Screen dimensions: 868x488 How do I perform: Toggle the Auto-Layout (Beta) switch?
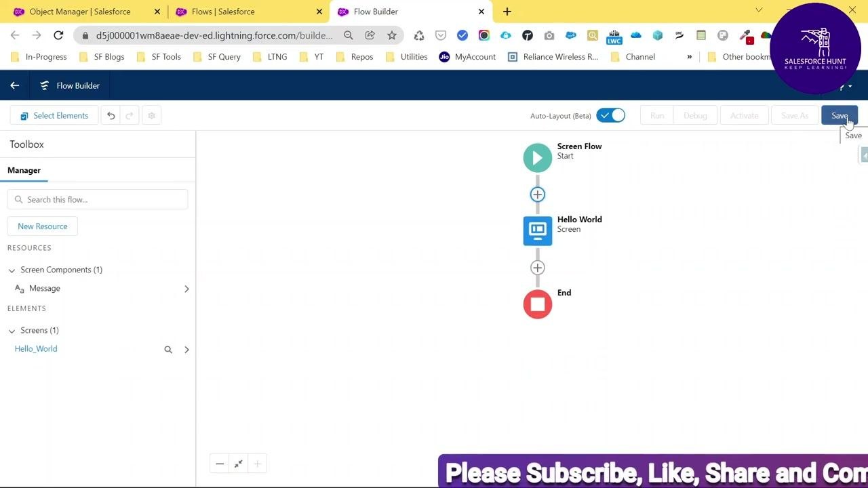pos(611,116)
